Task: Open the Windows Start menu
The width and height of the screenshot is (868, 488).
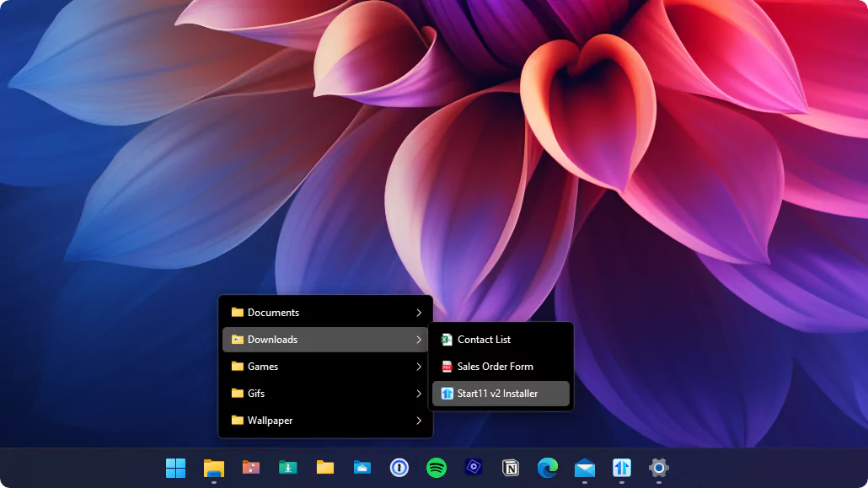Action: [x=175, y=468]
